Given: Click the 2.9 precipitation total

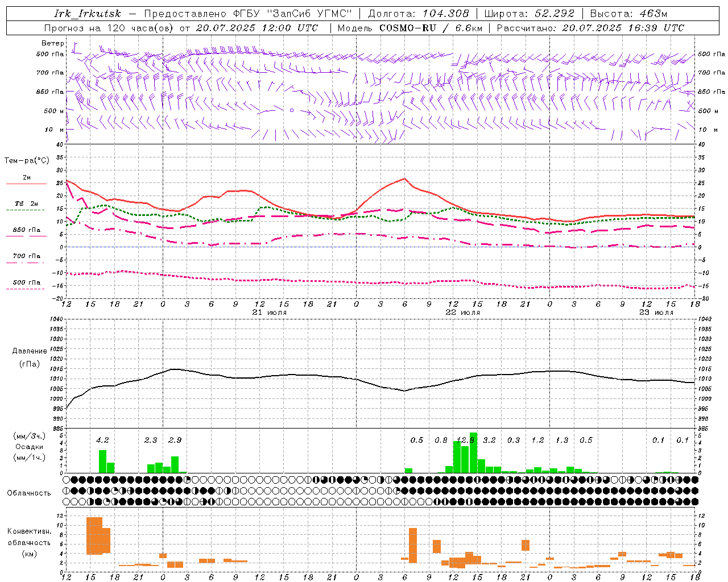Looking at the screenshot, I should pos(175,440).
